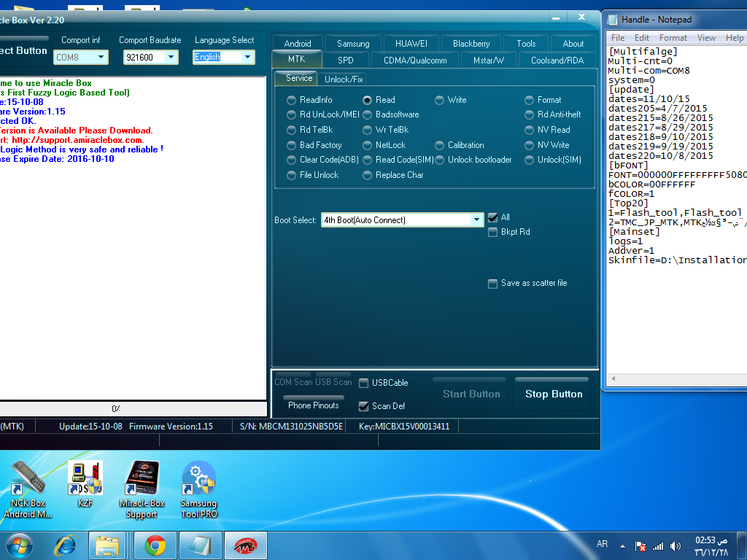Screen dimensions: 747x560
Task: Enable Save as scatter file checkbox
Action: [493, 284]
